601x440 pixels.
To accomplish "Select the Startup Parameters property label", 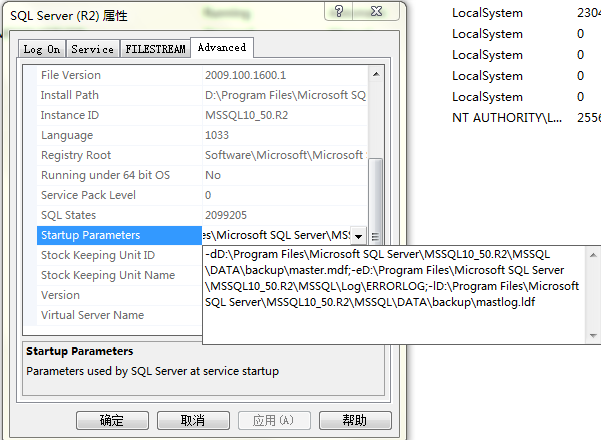I will coord(119,235).
